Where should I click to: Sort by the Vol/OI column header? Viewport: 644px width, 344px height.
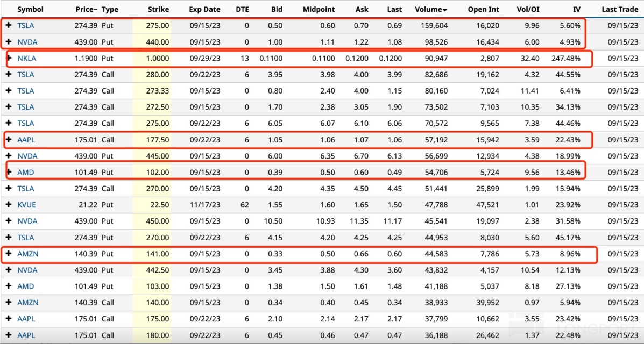coord(528,9)
